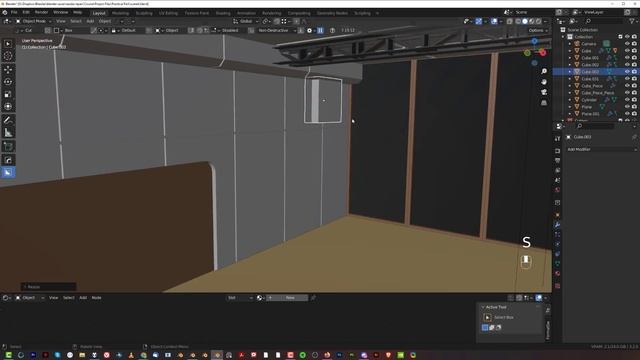The height and width of the screenshot is (360, 640).
Task: Click the active blue tool icon in left toolbar
Action: 8,172
